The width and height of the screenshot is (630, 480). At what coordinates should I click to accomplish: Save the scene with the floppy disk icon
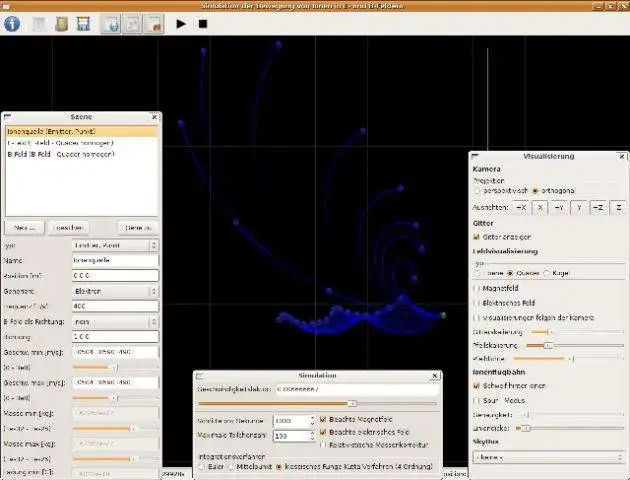[x=83, y=23]
